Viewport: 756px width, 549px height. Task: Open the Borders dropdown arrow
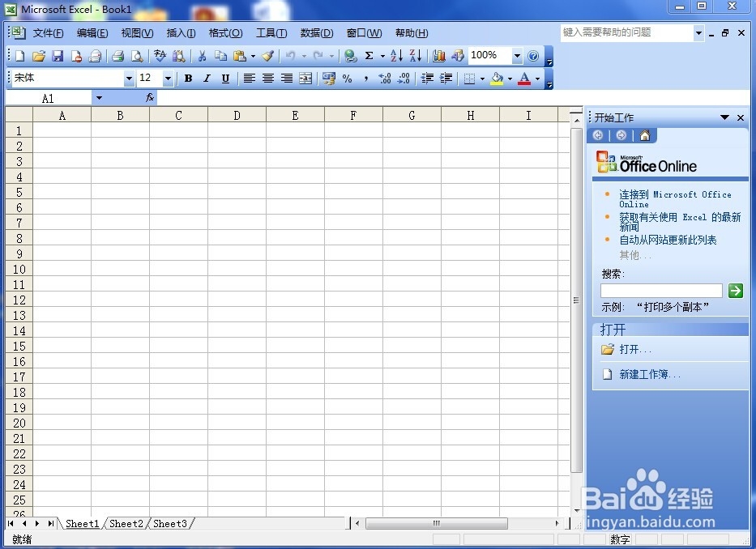point(482,79)
